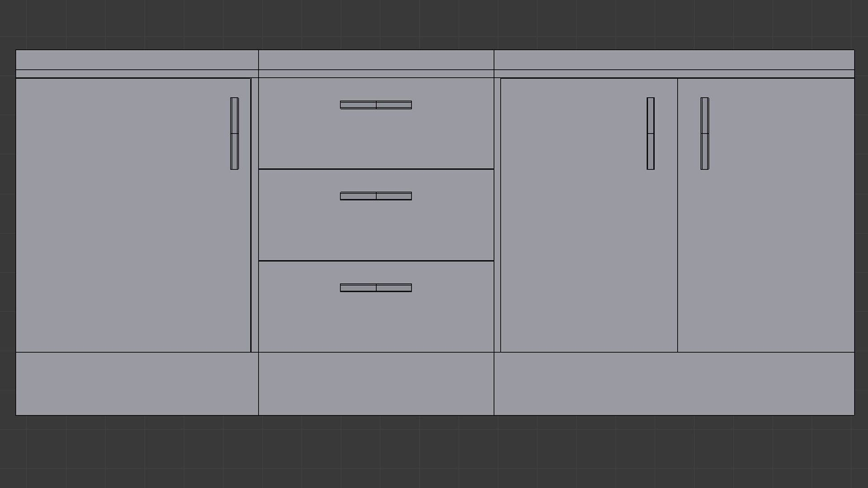Screen dimensions: 868x488
Task: Select the middle plinth panel below drawers
Action: coord(376,384)
